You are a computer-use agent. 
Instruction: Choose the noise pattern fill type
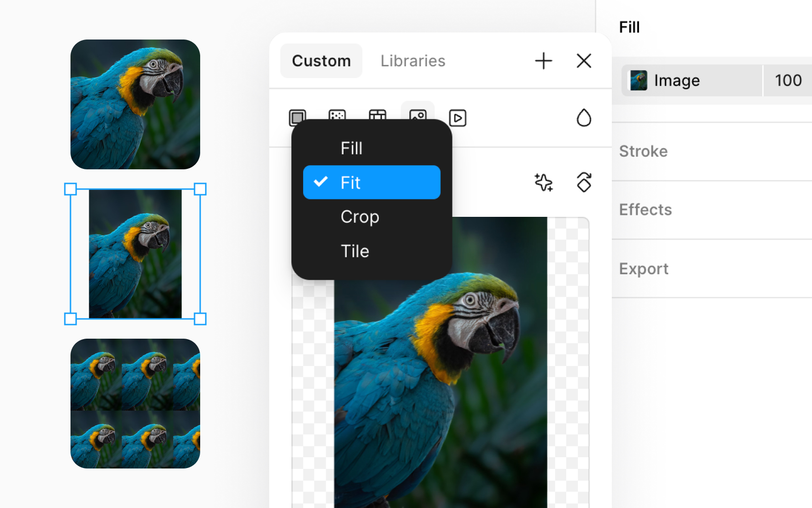coord(337,118)
